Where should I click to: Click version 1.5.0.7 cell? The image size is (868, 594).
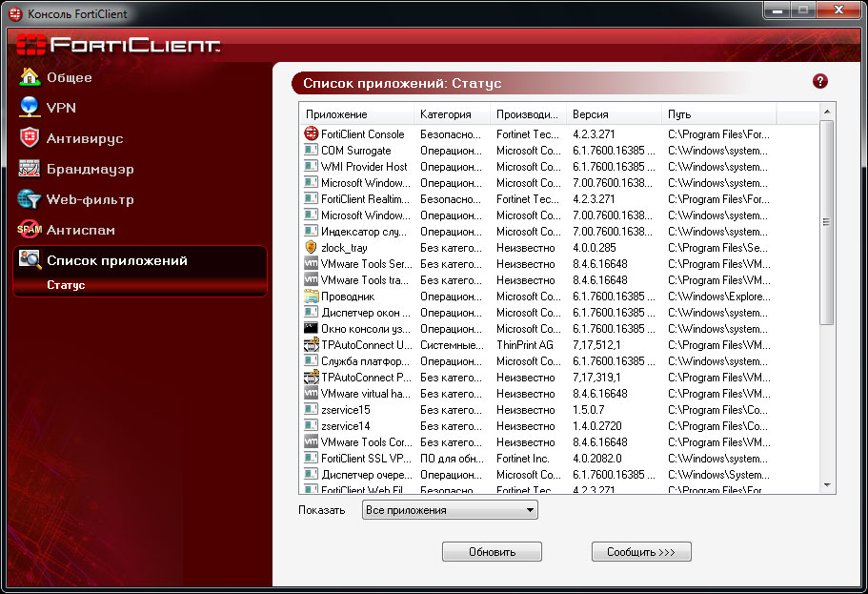coord(589,409)
